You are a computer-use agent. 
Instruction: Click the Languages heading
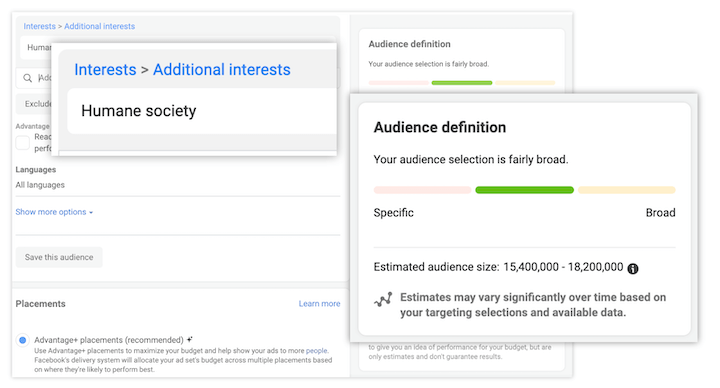(36, 169)
